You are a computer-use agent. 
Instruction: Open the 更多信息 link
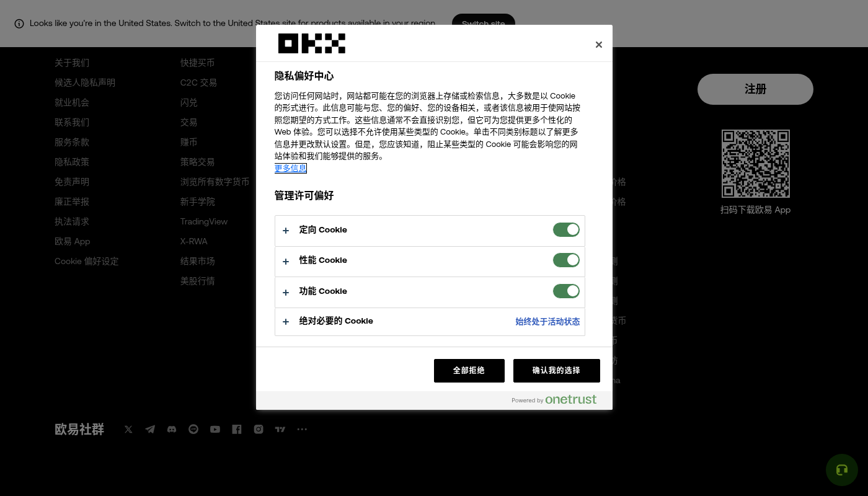click(x=291, y=169)
